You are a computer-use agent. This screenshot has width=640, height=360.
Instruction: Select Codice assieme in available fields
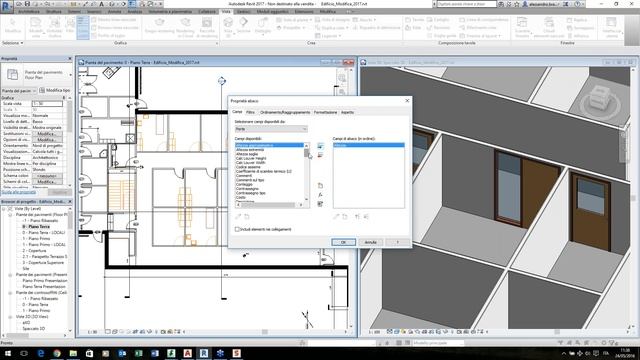[248, 167]
